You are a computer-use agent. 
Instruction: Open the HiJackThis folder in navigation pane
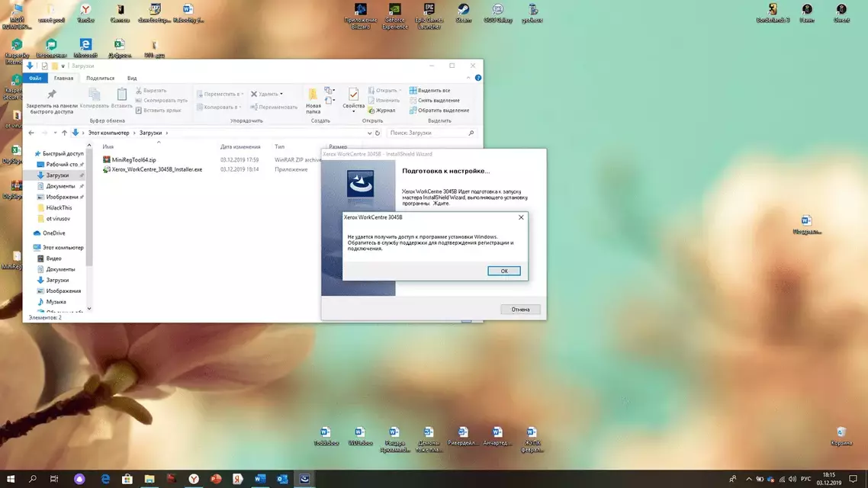(54, 208)
